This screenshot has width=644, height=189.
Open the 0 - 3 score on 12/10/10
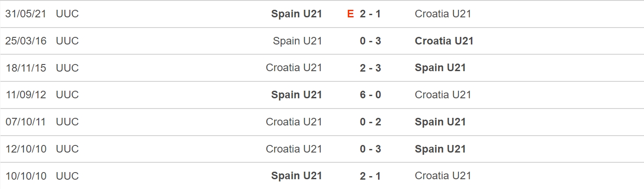point(370,149)
